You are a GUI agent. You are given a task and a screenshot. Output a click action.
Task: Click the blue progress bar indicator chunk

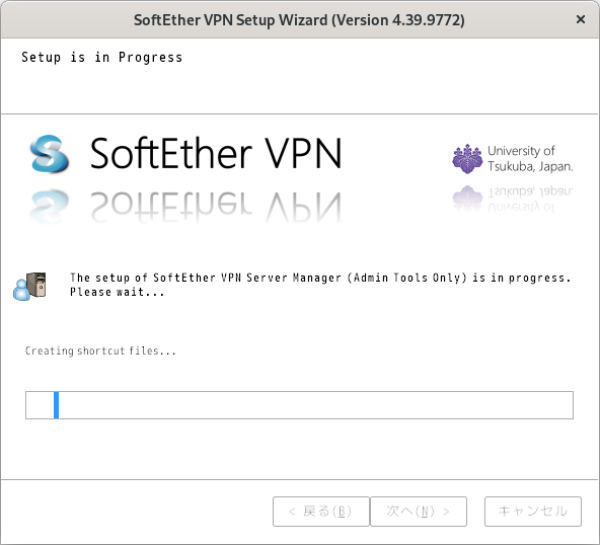57,405
